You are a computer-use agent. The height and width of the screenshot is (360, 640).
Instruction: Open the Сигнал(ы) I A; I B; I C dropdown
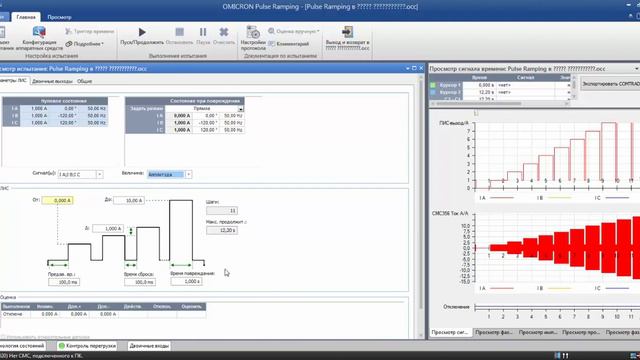coord(99,174)
